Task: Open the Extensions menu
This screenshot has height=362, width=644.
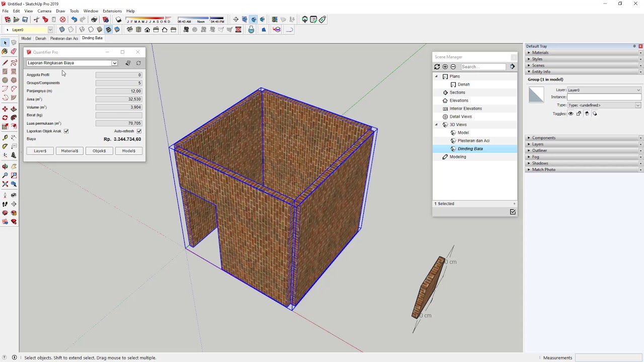Action: 112,11
